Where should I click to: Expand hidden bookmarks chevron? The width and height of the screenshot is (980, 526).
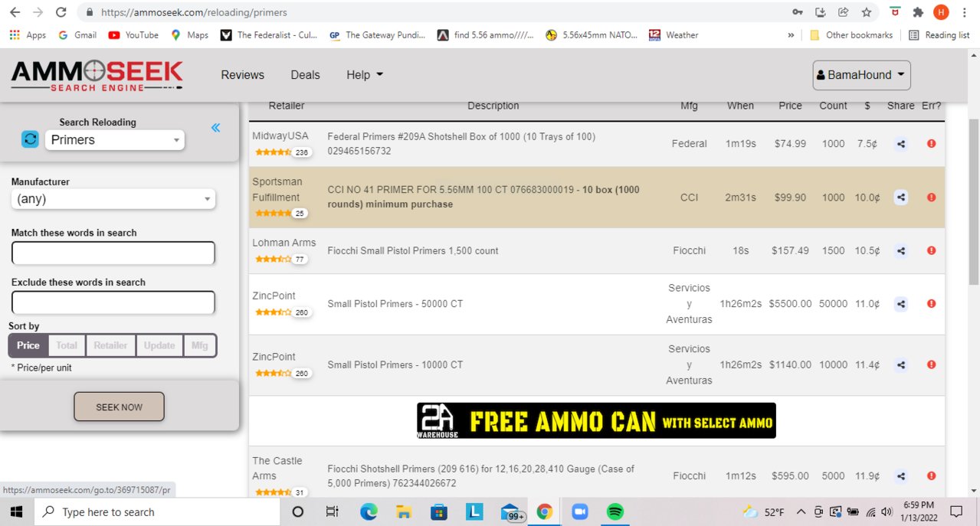tap(791, 35)
